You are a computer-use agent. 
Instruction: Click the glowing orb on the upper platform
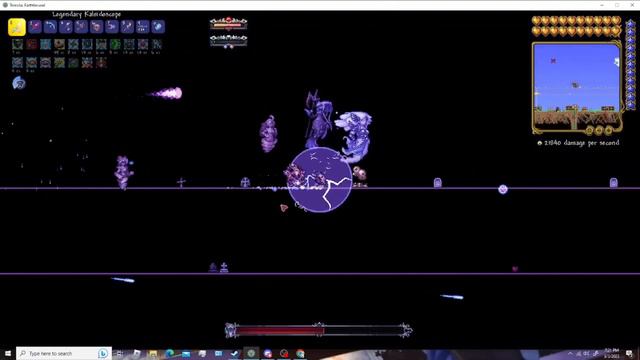[x=503, y=189]
